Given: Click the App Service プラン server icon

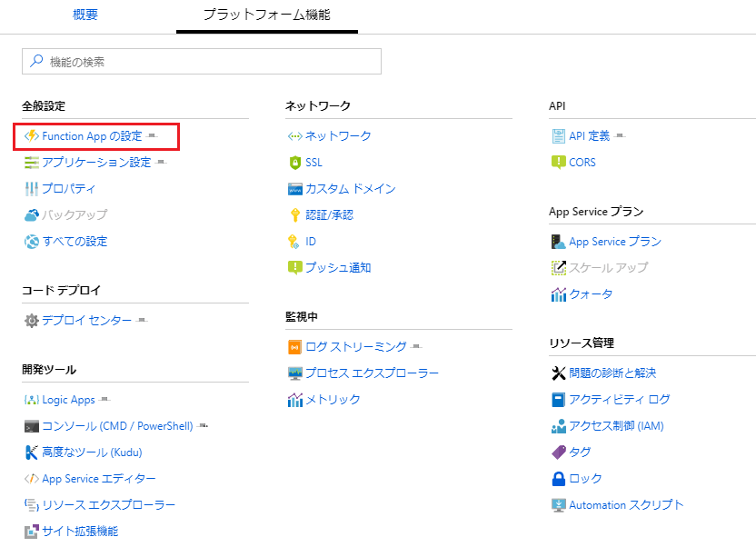Looking at the screenshot, I should [558, 242].
